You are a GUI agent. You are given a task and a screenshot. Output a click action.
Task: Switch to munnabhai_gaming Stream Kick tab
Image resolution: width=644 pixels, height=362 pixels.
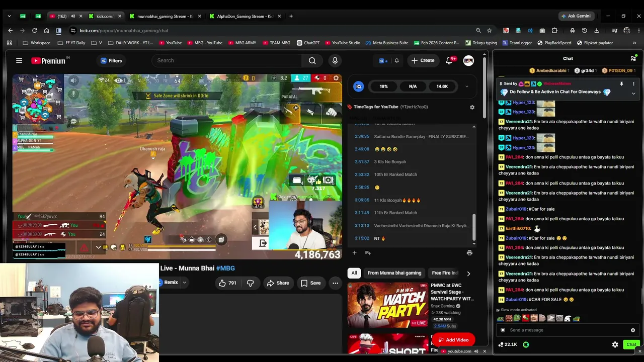coord(166,16)
